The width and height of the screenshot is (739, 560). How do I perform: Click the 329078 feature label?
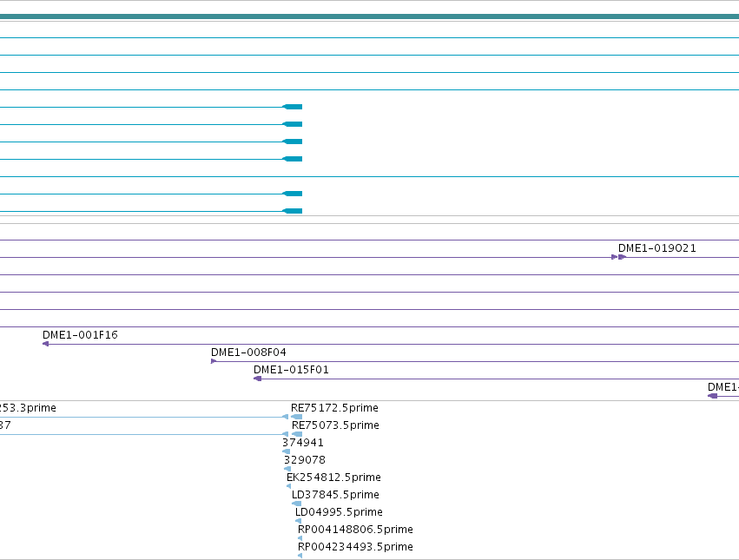tap(305, 460)
